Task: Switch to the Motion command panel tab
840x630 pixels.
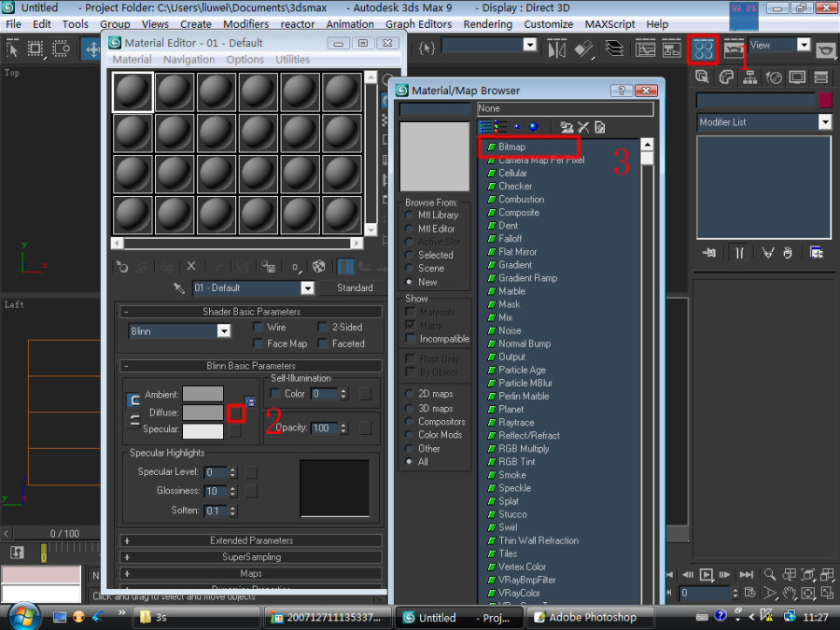Action: [x=774, y=77]
